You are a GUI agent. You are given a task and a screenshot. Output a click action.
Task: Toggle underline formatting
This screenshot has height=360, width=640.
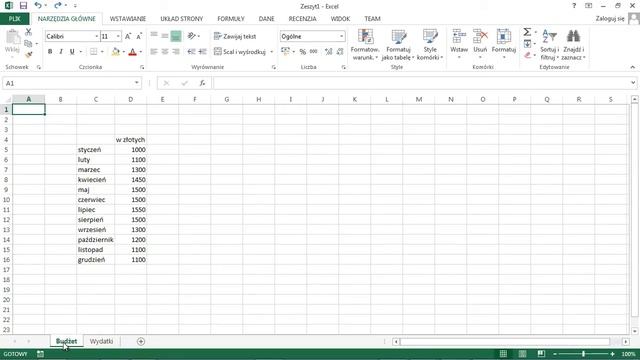click(72, 52)
